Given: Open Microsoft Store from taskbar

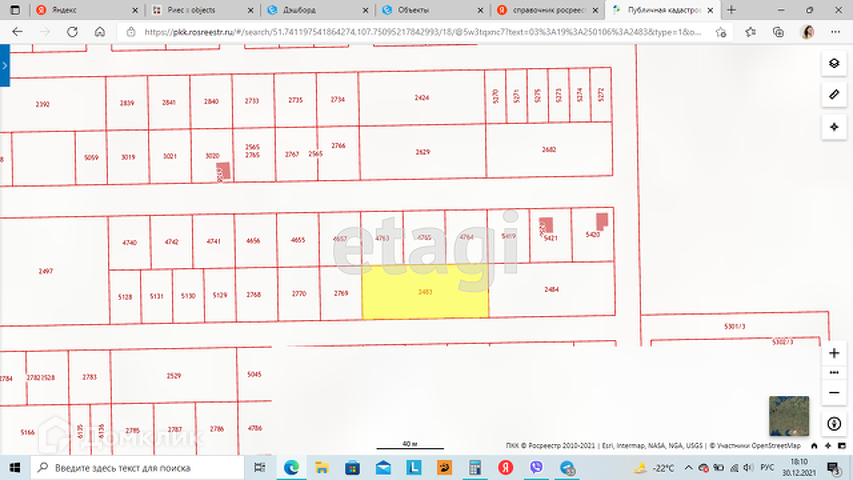Looking at the screenshot, I should (353, 467).
